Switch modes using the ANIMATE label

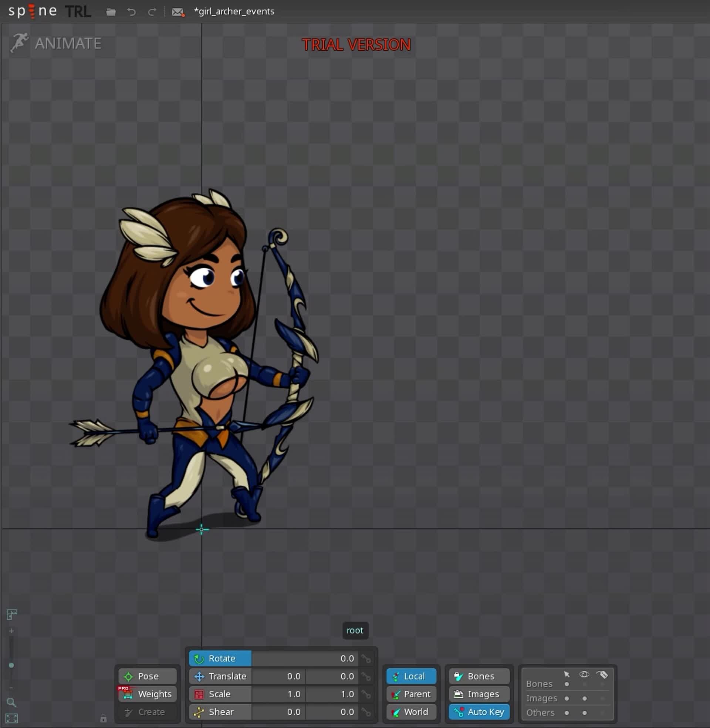68,44
